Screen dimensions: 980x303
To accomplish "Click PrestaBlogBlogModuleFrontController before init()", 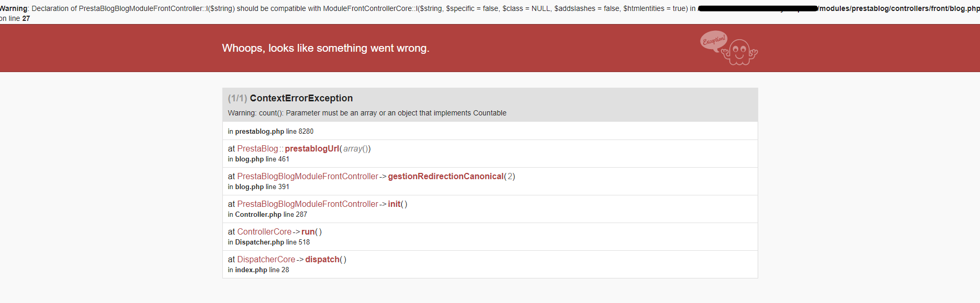I will [308, 204].
